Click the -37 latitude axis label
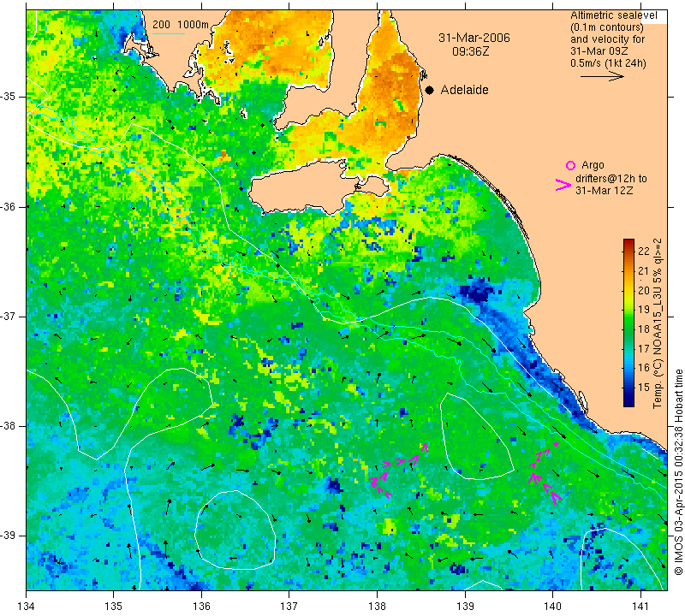The width and height of the screenshot is (685, 616). coord(9,316)
